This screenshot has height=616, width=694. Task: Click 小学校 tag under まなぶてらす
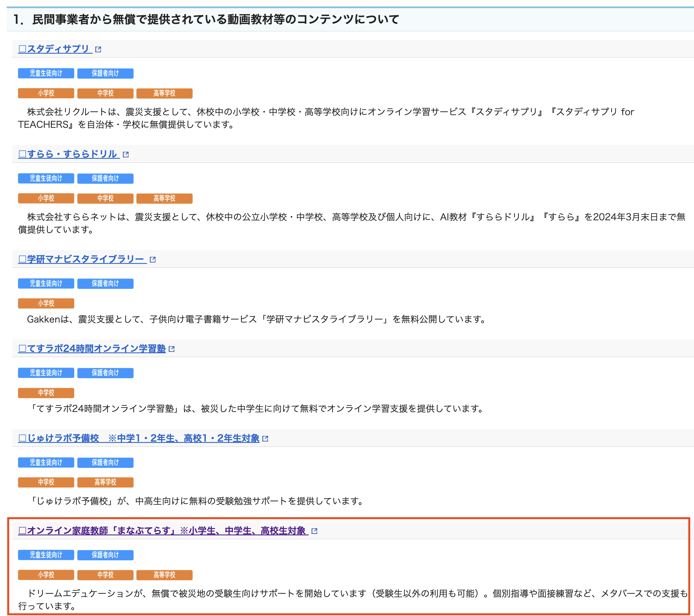click(x=46, y=575)
